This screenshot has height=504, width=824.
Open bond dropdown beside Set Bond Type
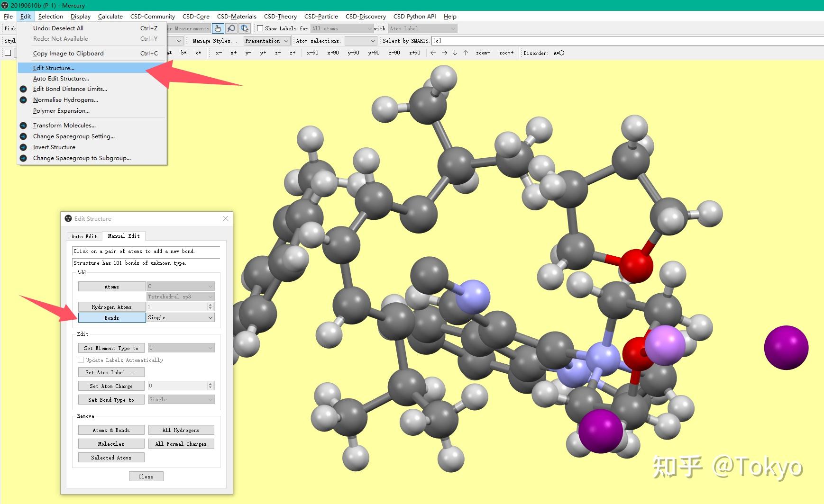click(181, 399)
